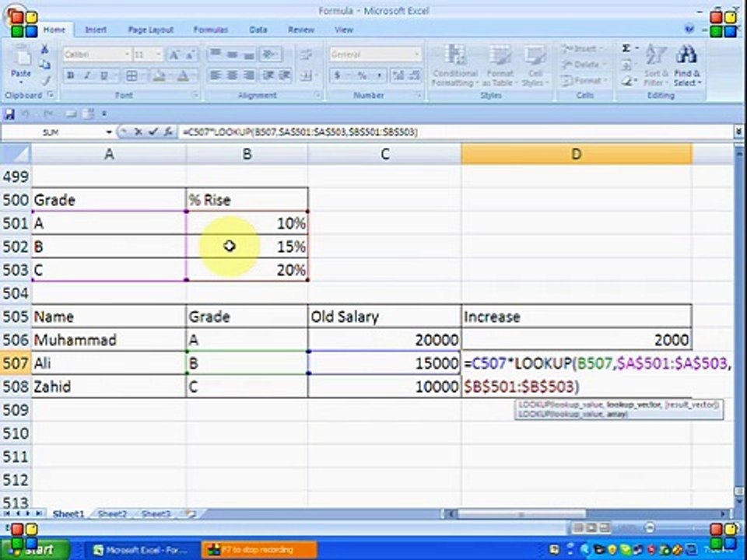
Task: Open the Review ribbon tab
Action: click(300, 30)
